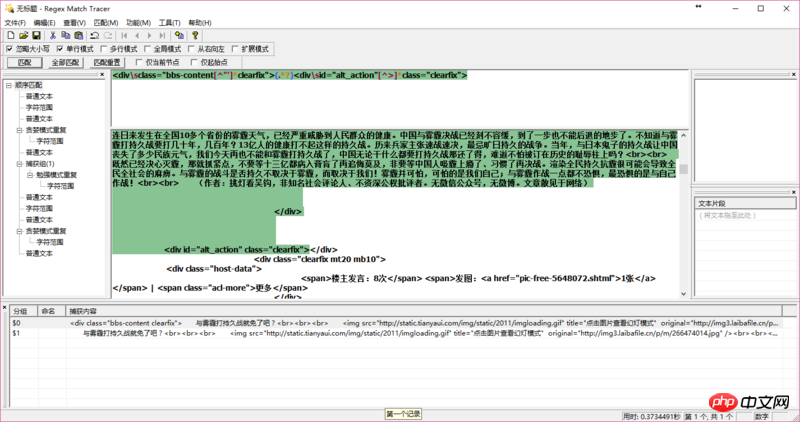Image resolution: width=800 pixels, height=422 pixels.
Task: Collapse the 勉强模式重复 tree node
Action: (30, 175)
